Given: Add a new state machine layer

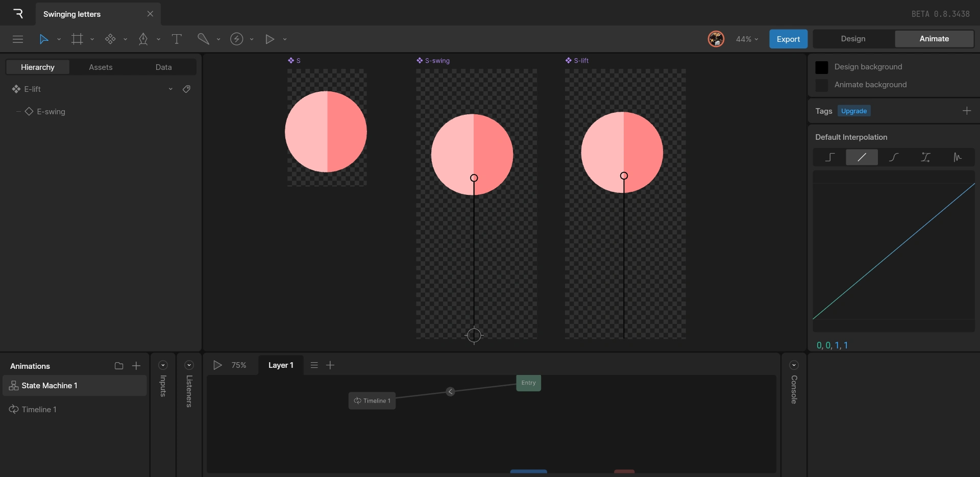Looking at the screenshot, I should pos(330,365).
